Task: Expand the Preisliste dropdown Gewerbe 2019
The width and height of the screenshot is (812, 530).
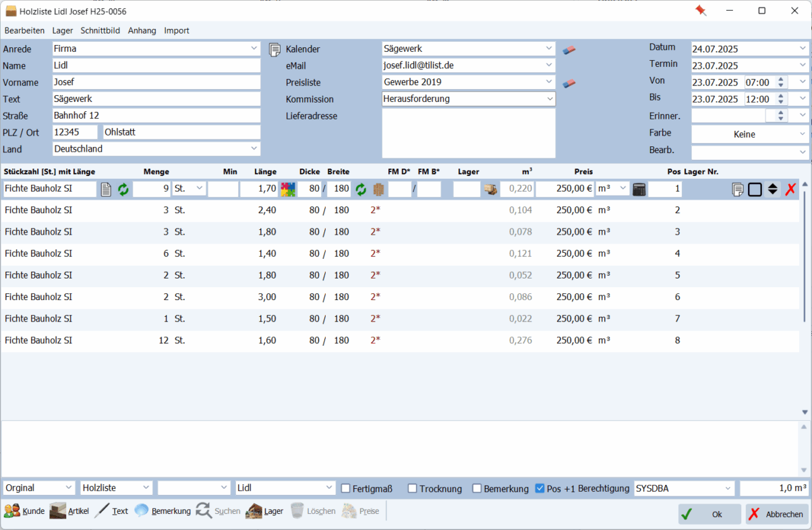Action: pos(550,82)
